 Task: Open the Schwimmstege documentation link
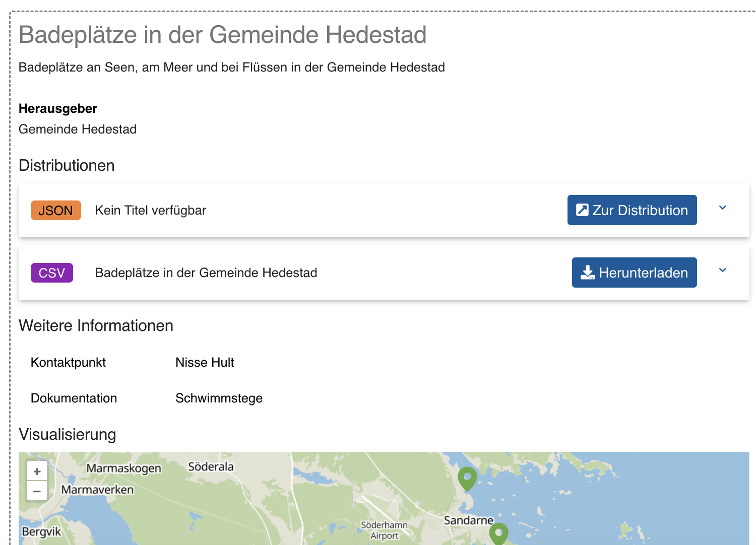[219, 398]
